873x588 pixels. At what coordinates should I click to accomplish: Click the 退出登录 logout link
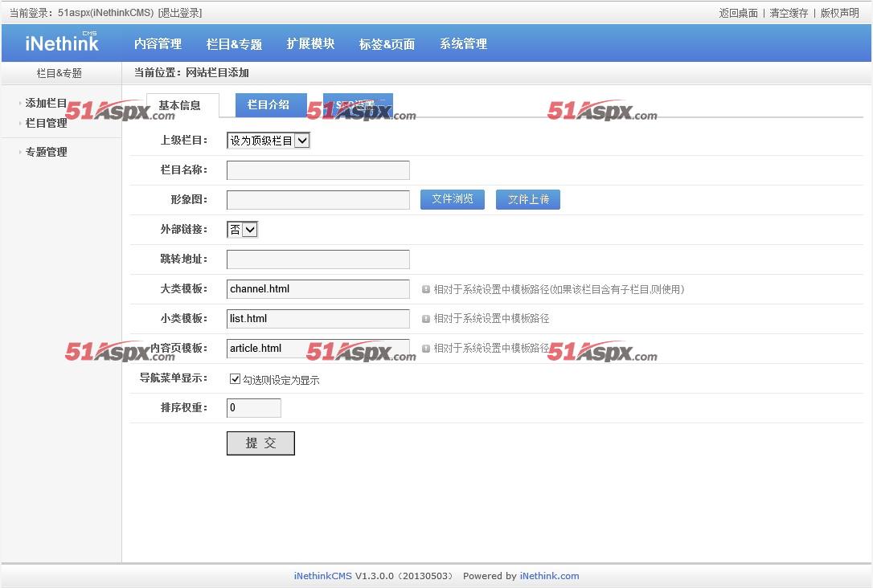(x=181, y=13)
